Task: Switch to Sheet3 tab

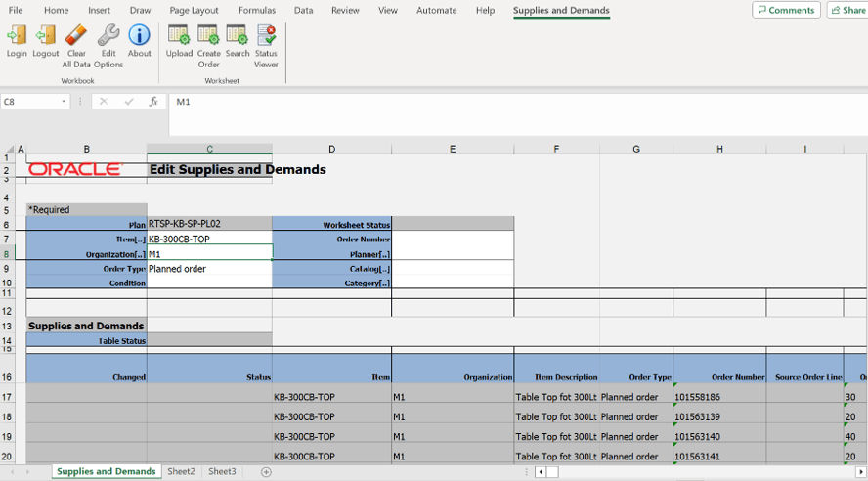Action: coord(222,471)
